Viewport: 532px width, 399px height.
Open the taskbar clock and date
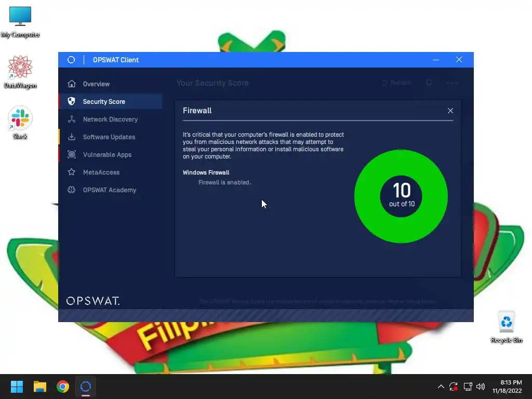507,387
